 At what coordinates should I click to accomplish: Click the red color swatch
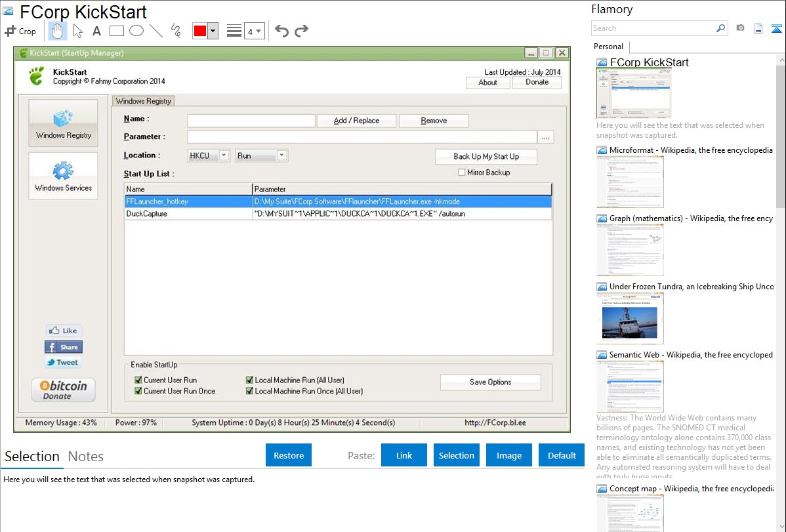click(200, 31)
